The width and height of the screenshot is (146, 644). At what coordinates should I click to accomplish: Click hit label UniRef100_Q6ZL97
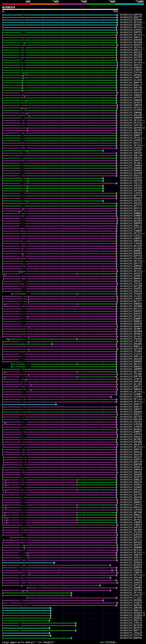click(131, 457)
